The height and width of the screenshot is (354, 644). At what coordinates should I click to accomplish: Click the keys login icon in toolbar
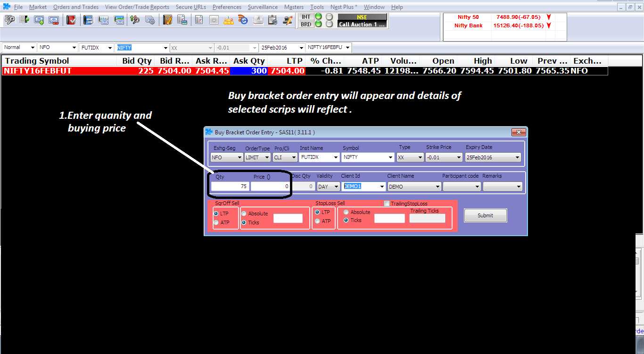(x=9, y=20)
